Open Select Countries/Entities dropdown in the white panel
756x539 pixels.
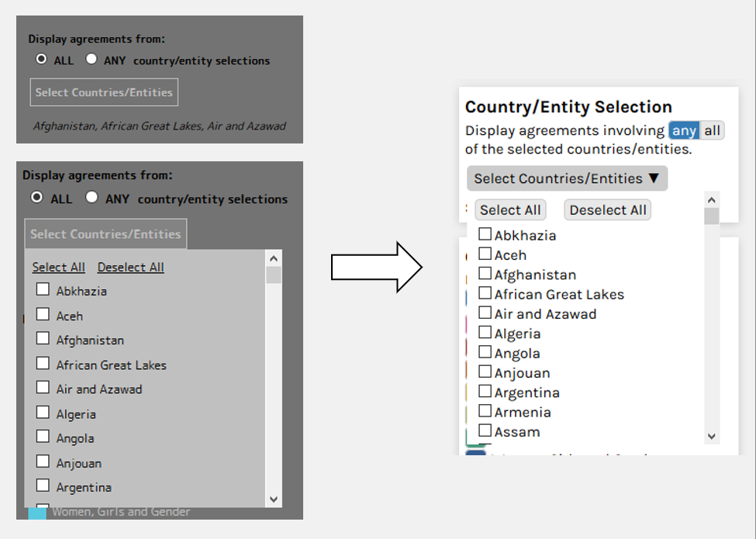pyautogui.click(x=567, y=178)
